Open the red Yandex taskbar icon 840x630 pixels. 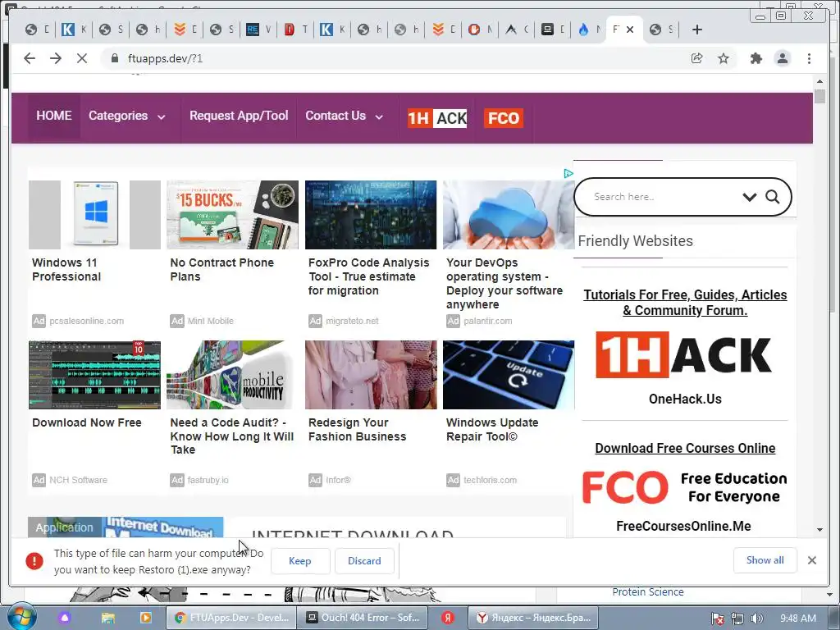(448, 618)
